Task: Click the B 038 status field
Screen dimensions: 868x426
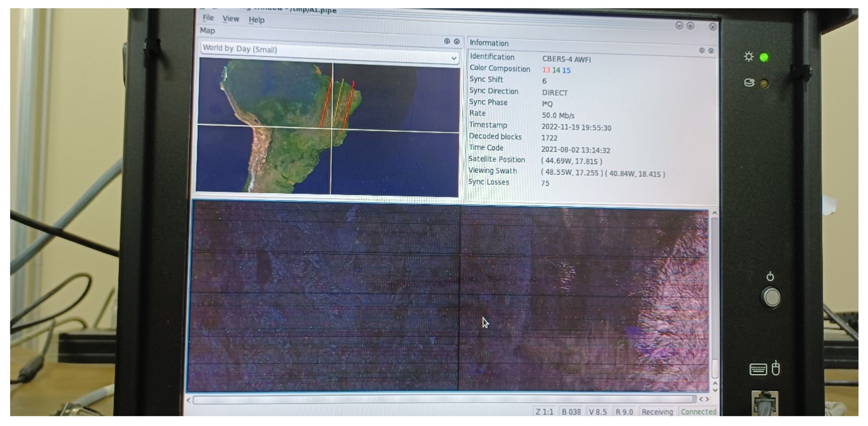Action: 571,412
